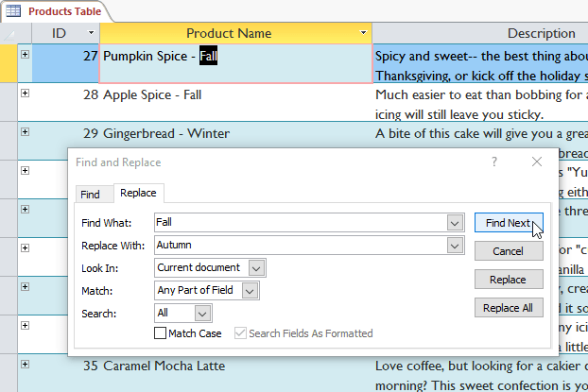Click the select-all corner of the datasheet
The image size is (588, 392).
coord(9,33)
